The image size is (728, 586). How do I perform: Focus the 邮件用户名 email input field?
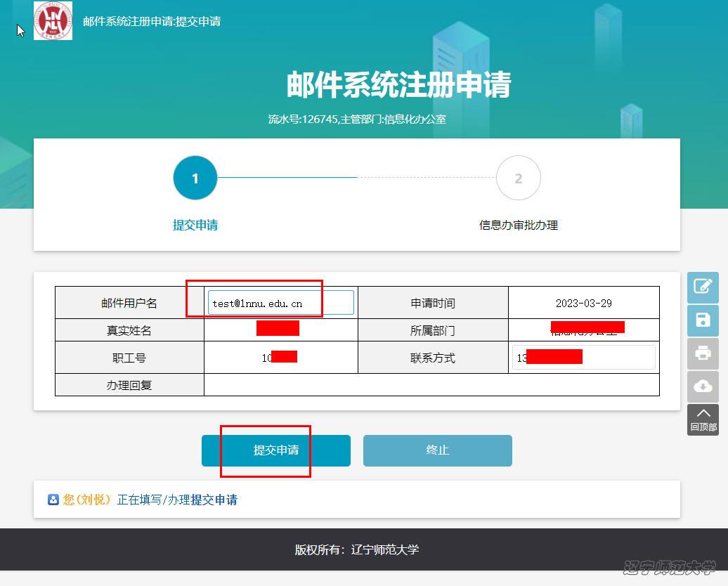[x=281, y=303]
